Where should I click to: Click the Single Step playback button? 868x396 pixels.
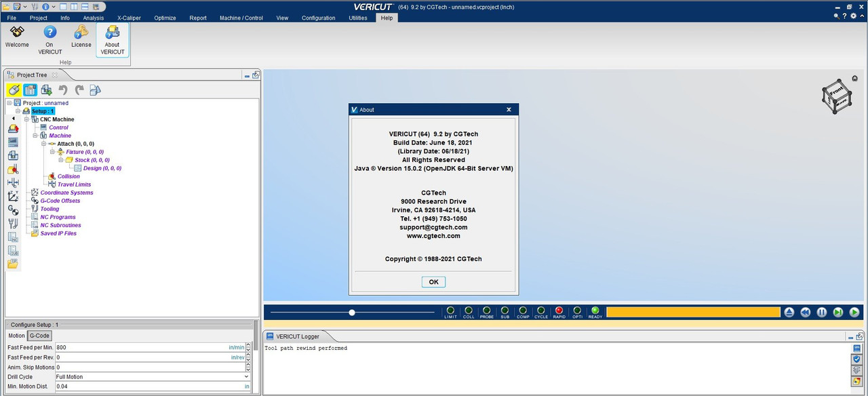(x=838, y=313)
